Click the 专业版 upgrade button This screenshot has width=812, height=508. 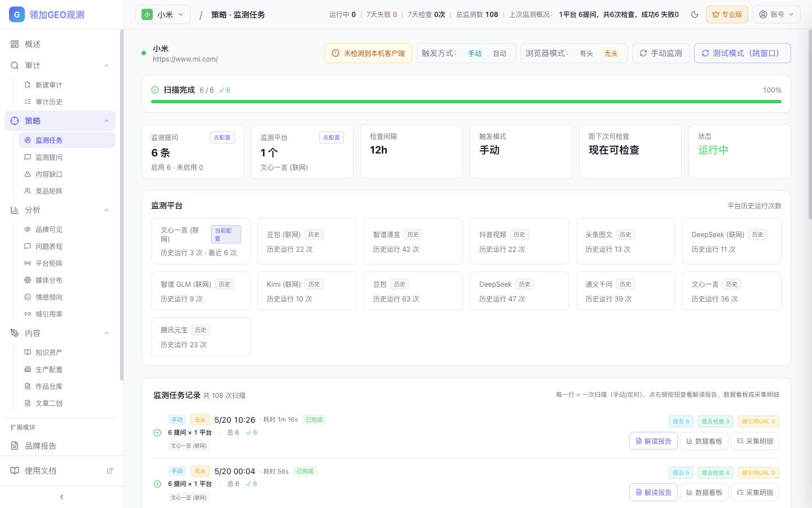point(727,15)
